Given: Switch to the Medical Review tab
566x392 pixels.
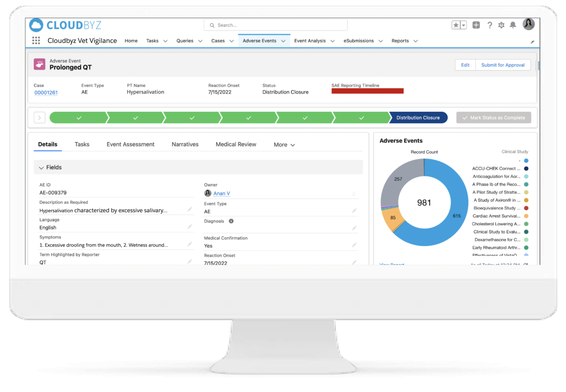Looking at the screenshot, I should click(236, 144).
